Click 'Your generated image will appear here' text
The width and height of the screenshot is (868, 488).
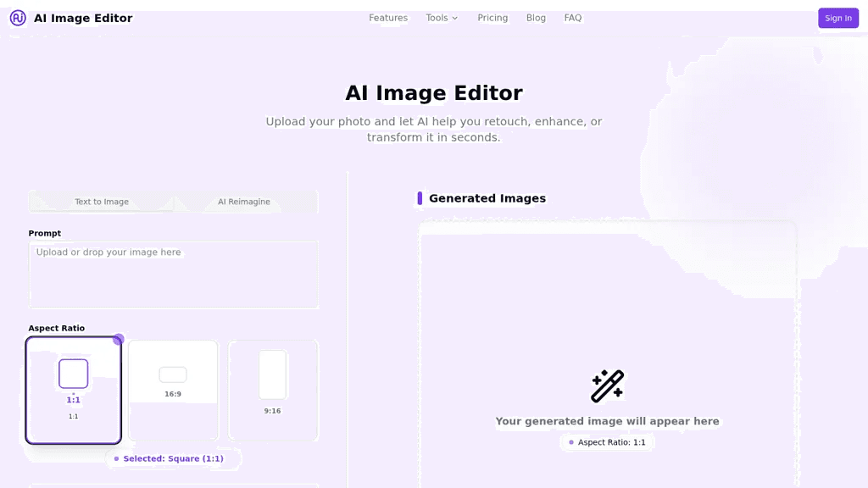tap(607, 421)
